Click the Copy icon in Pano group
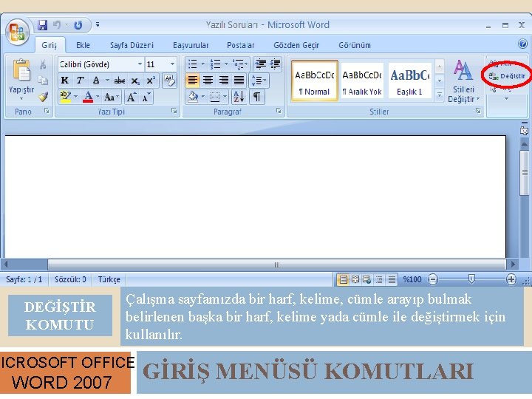Image resolution: width=532 pixels, height=399 pixels. pyautogui.click(x=43, y=81)
